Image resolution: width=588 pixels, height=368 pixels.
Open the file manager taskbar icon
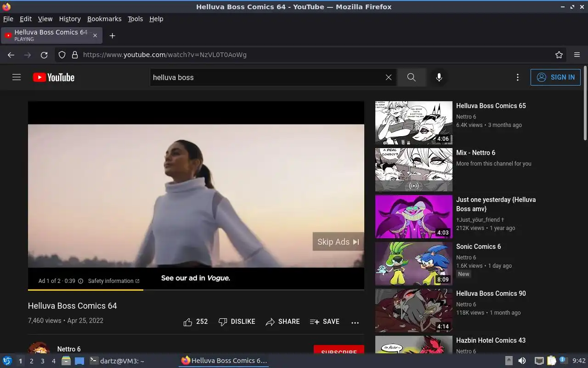pyautogui.click(x=66, y=361)
